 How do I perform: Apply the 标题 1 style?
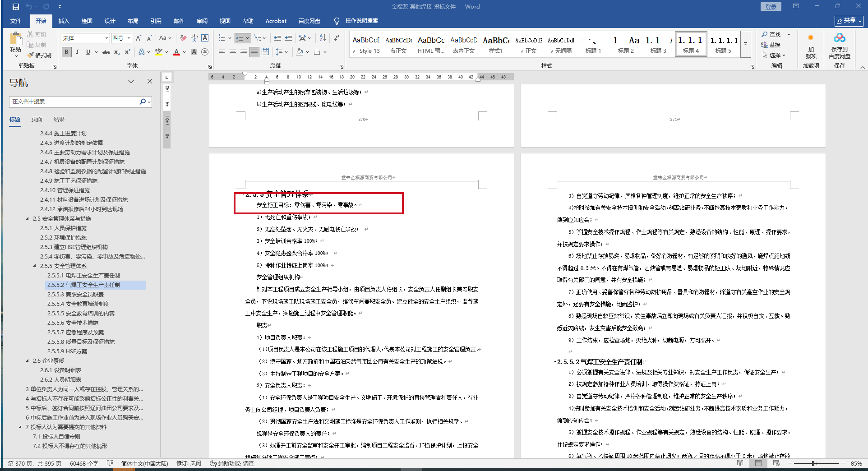tap(593, 44)
